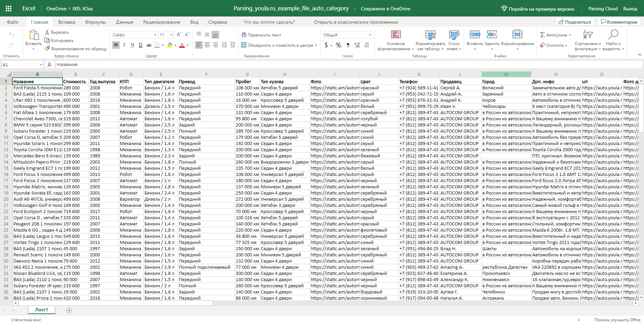Open Conditional Formatting (Условное форматирование)
Image resolution: width=644 pixels, height=323 pixels.
pyautogui.click(x=396, y=40)
